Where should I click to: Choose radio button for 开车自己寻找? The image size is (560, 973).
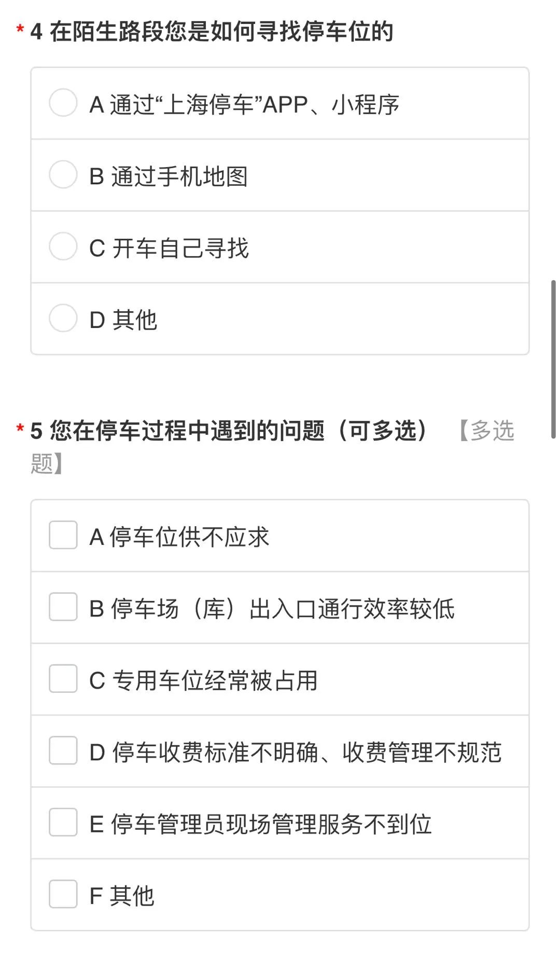[x=63, y=246]
